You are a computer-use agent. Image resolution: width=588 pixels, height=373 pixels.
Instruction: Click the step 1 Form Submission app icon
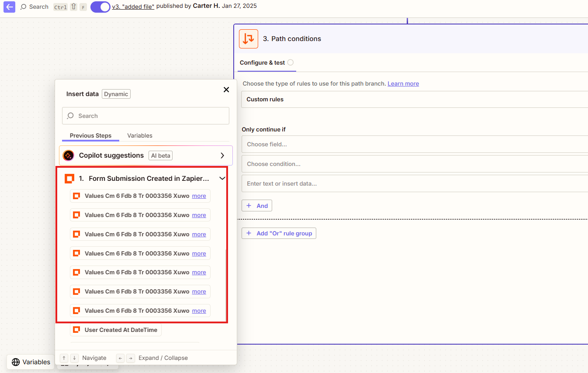(x=69, y=178)
